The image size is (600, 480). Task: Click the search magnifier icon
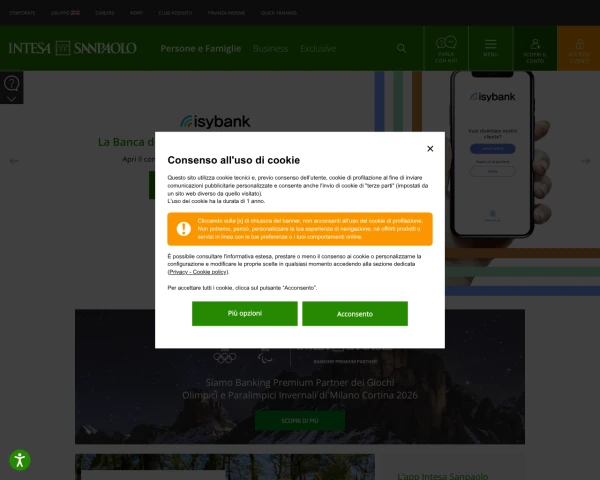point(401,48)
